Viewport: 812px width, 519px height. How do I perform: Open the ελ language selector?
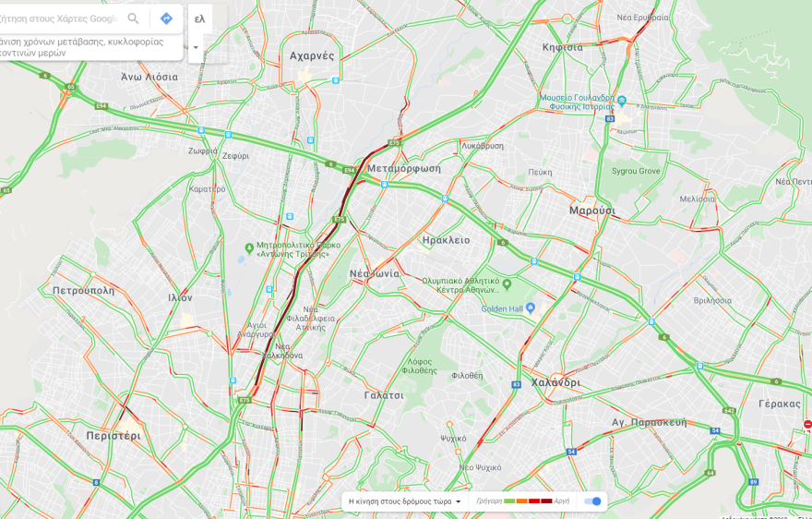tap(200, 19)
